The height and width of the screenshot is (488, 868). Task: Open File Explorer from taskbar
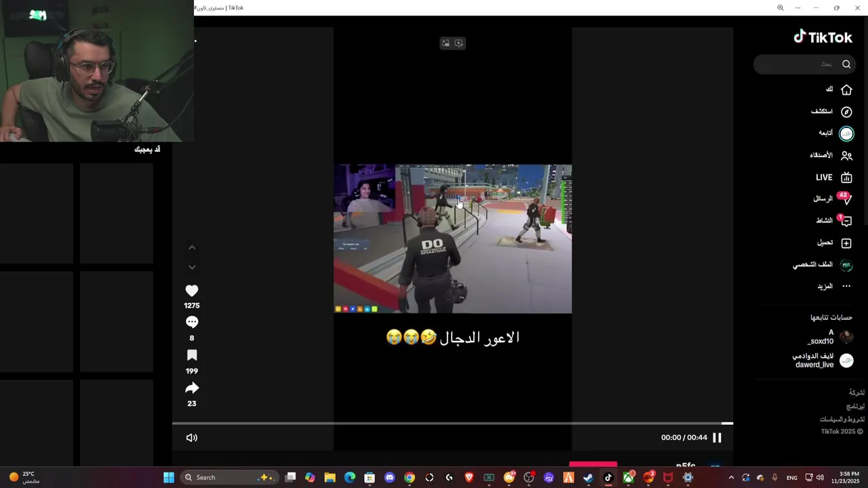[330, 478]
